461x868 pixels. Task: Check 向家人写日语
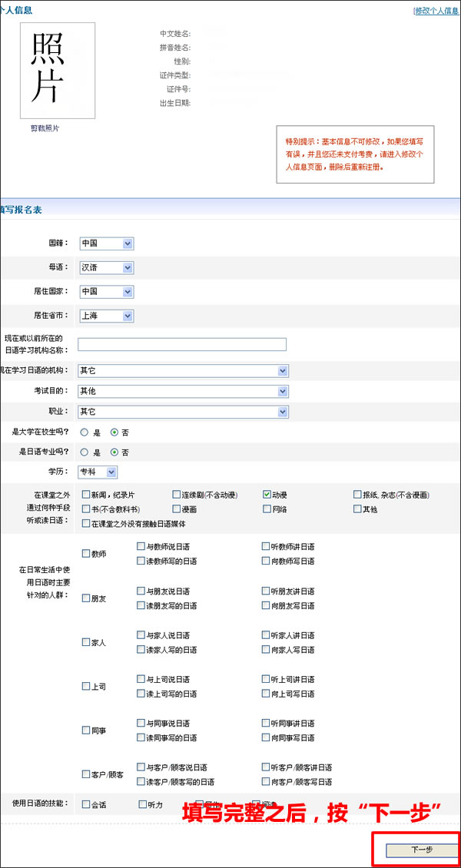266,649
